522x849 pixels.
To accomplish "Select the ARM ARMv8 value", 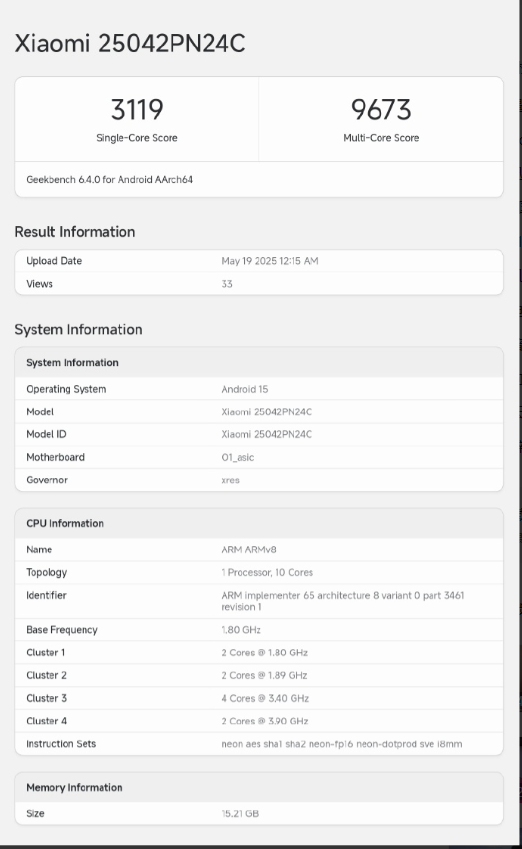I will click(249, 550).
